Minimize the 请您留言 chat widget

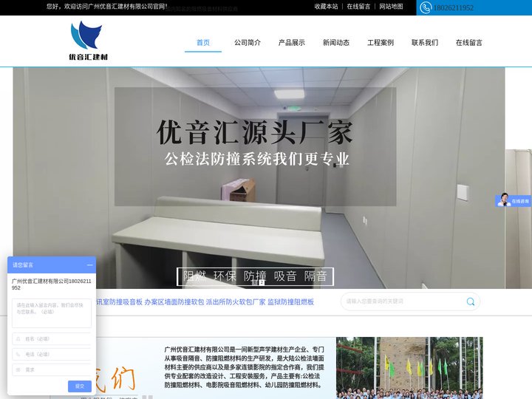(89, 265)
